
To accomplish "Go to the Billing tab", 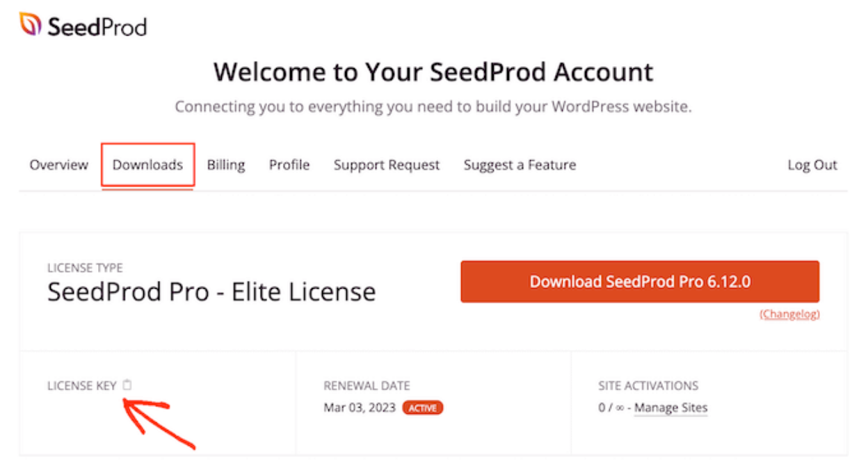I will 226,165.
